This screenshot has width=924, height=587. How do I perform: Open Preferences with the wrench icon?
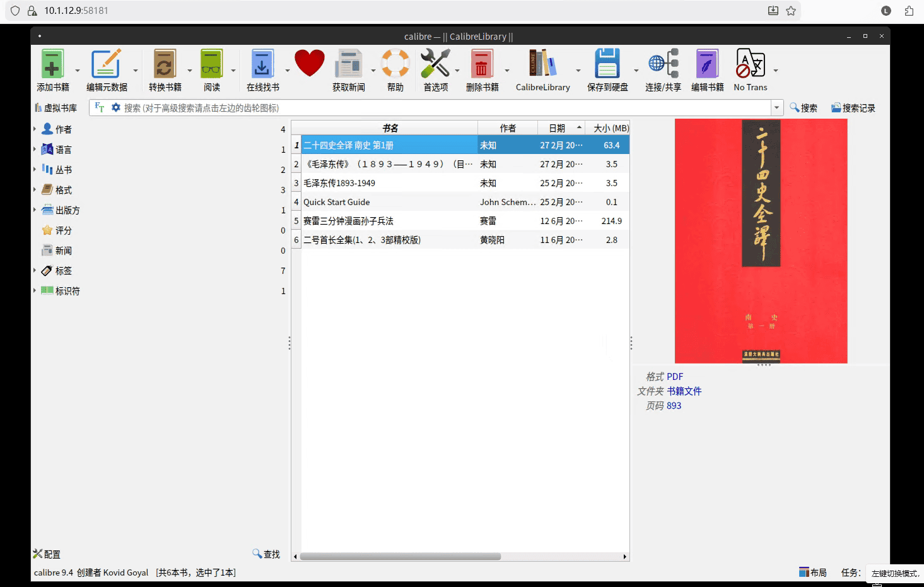[x=435, y=65]
